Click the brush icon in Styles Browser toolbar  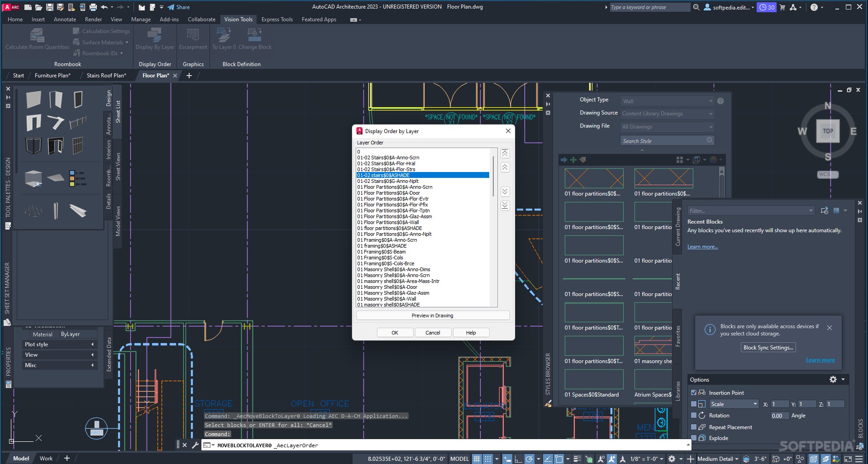(x=583, y=160)
